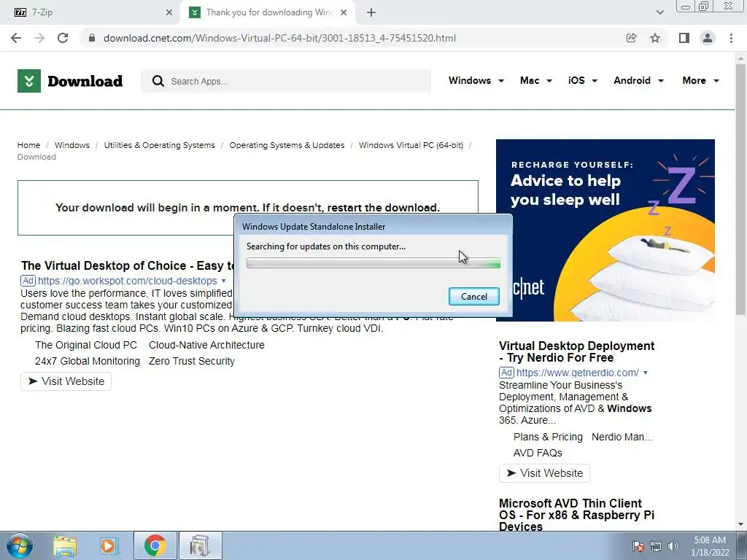Click the browser forward arrow
This screenshot has width=747, height=560.
point(39,38)
